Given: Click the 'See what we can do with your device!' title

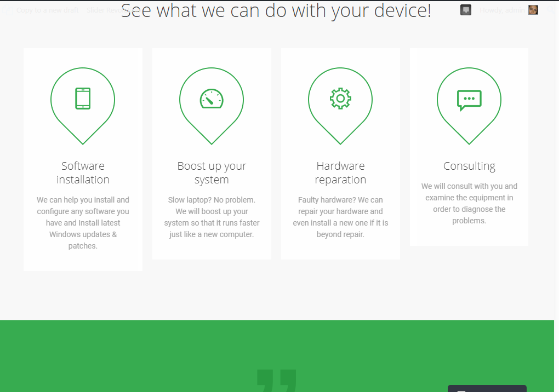Looking at the screenshot, I should click(276, 11).
